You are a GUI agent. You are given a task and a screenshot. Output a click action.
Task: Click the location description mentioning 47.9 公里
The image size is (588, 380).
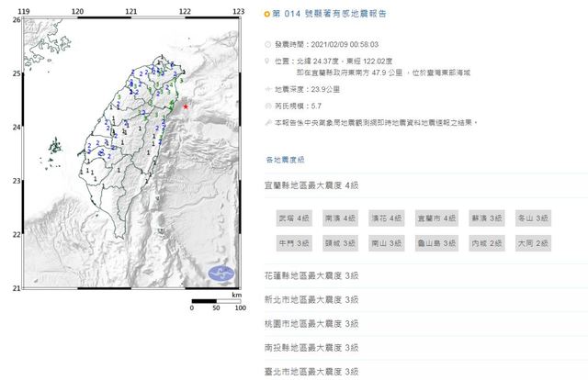click(383, 73)
